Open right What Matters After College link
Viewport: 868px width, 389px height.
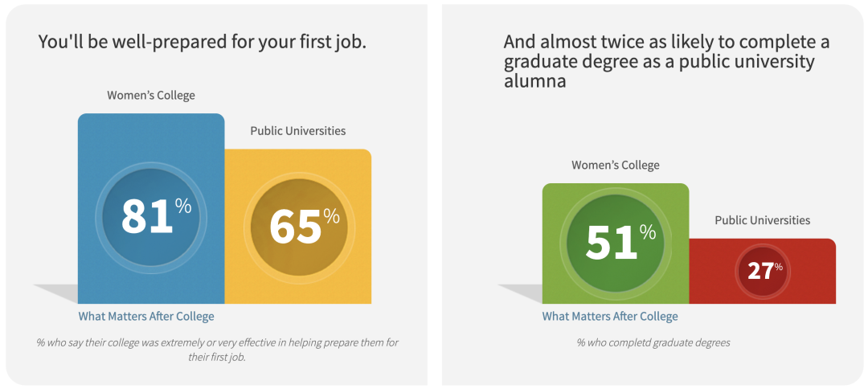[x=610, y=317]
